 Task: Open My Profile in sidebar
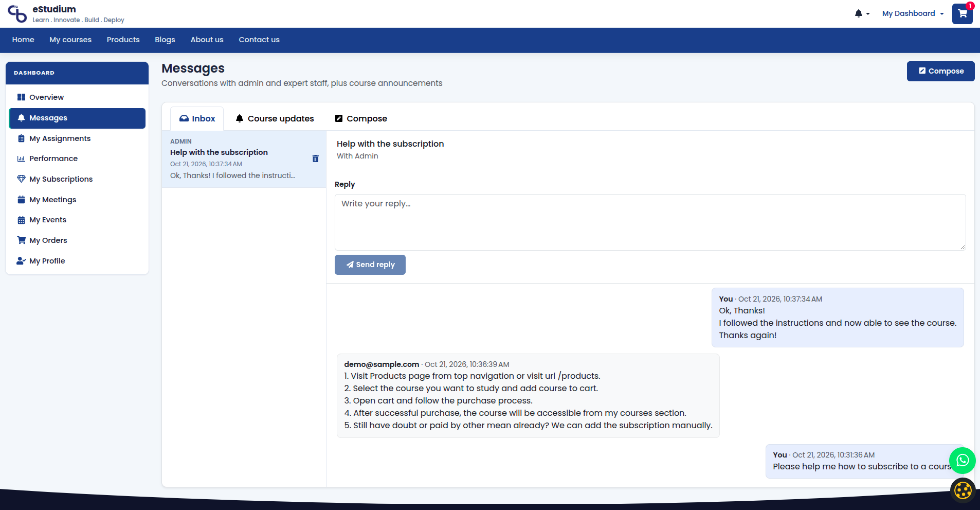pos(77,261)
